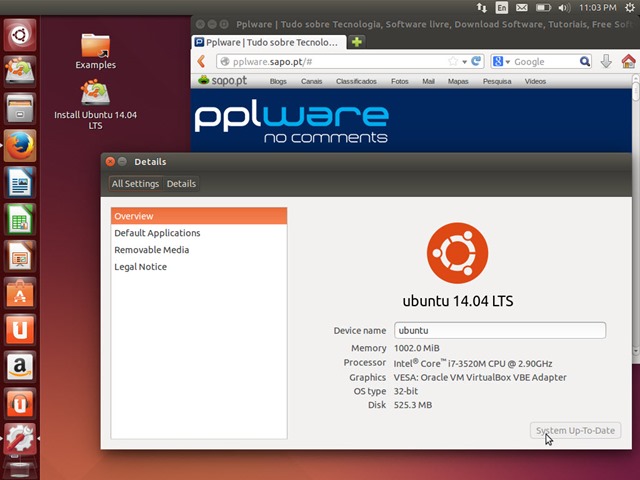The image size is (640, 480).
Task: Click the Device name input field
Action: point(500,330)
